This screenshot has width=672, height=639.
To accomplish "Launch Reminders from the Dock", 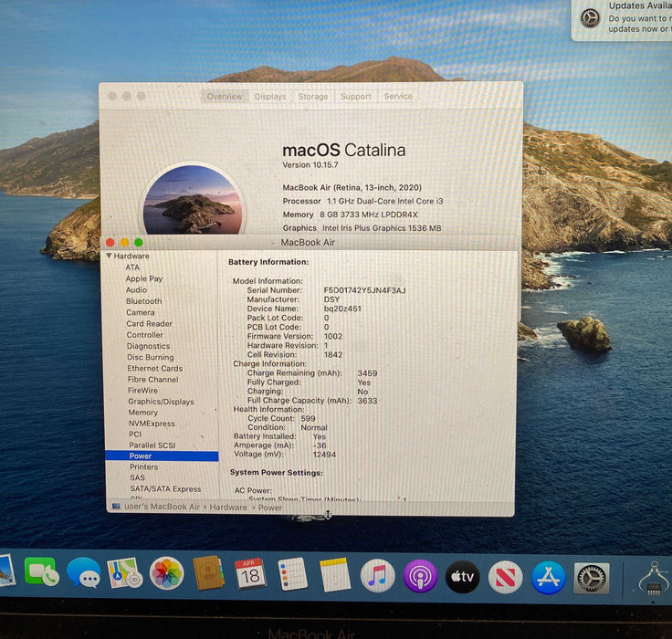I will tap(292, 574).
